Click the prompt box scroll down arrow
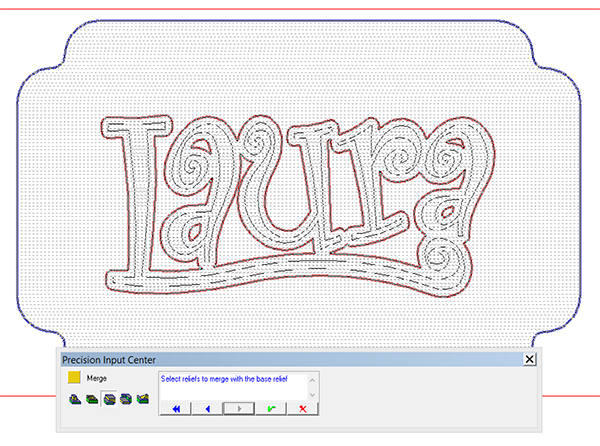This screenshot has width=600, height=446. [x=312, y=394]
